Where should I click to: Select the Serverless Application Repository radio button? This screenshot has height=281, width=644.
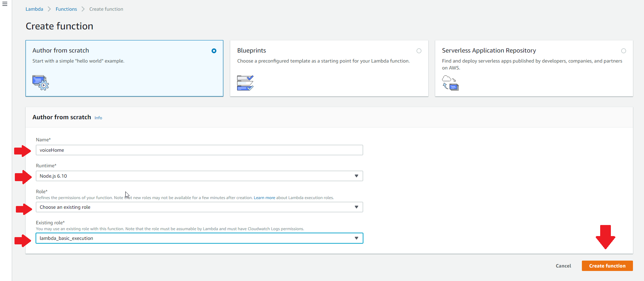pos(623,51)
